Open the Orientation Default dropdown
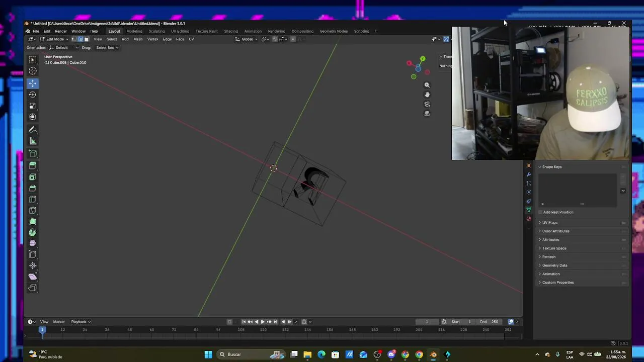Image resolution: width=644 pixels, height=362 pixels. point(64,48)
